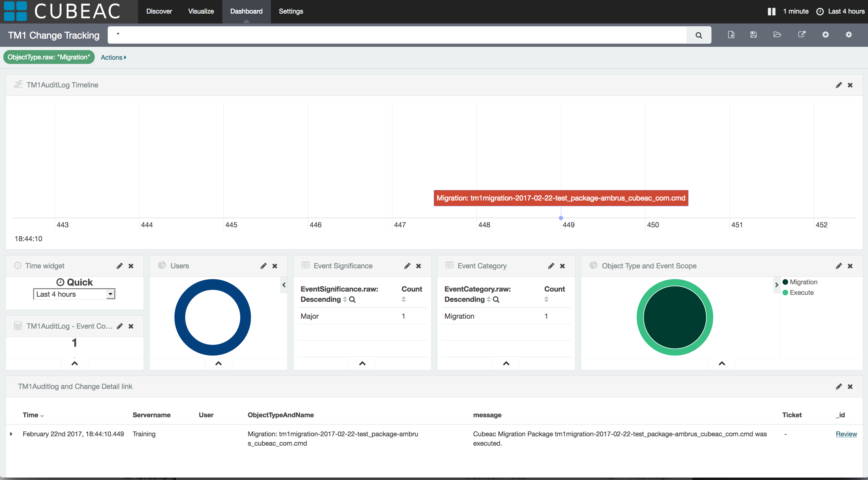Open the Quick time range dropdown
This screenshot has width=868, height=480.
tap(74, 294)
